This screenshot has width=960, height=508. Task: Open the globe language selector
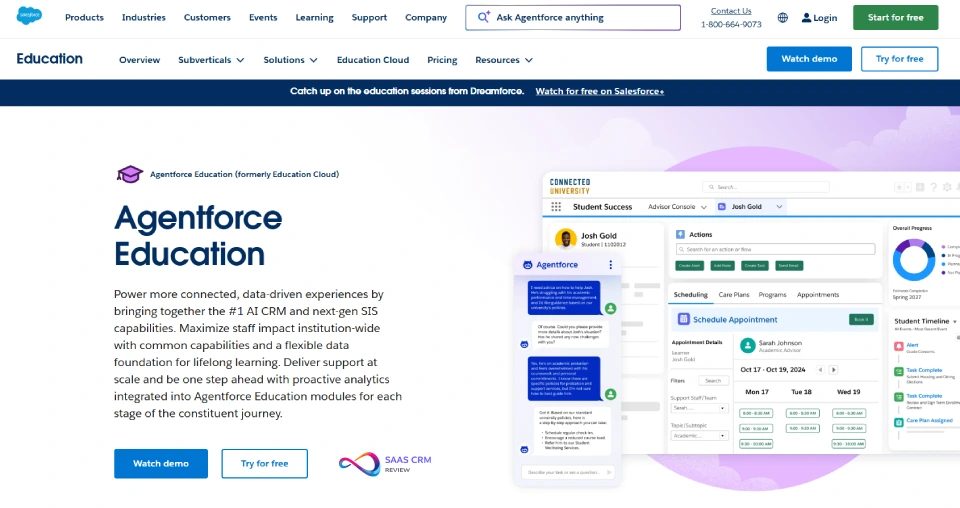click(x=782, y=18)
